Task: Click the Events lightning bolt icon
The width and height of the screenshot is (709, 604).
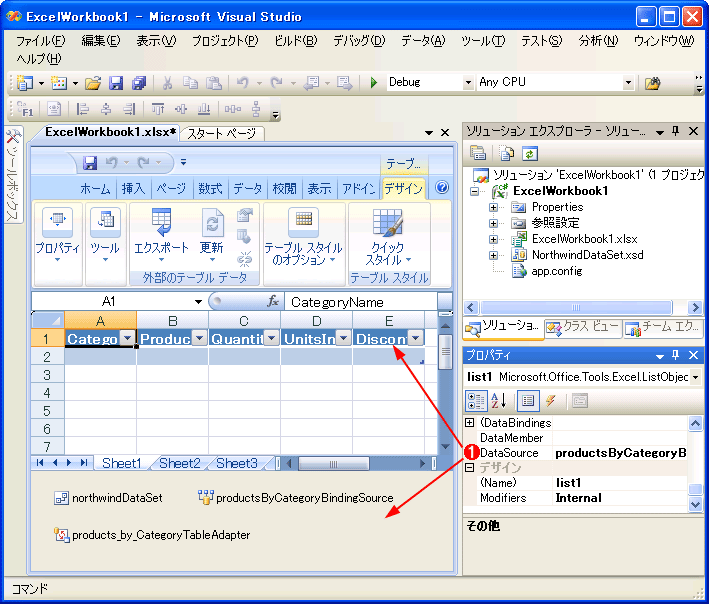Action: (x=550, y=401)
